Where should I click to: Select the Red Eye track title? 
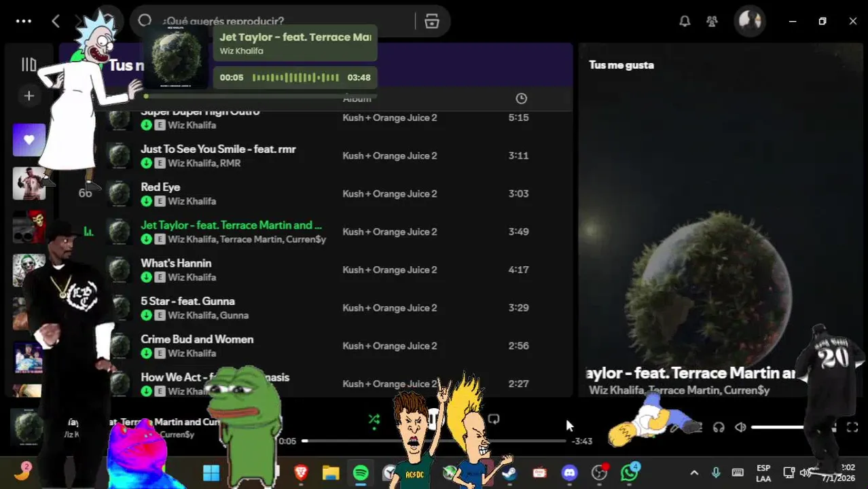click(160, 187)
